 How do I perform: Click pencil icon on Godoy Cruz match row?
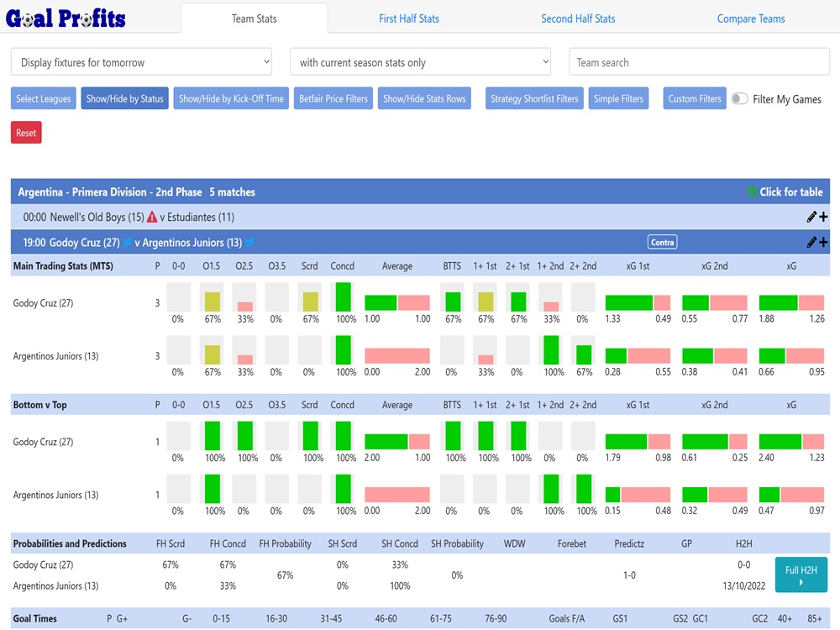tap(811, 243)
